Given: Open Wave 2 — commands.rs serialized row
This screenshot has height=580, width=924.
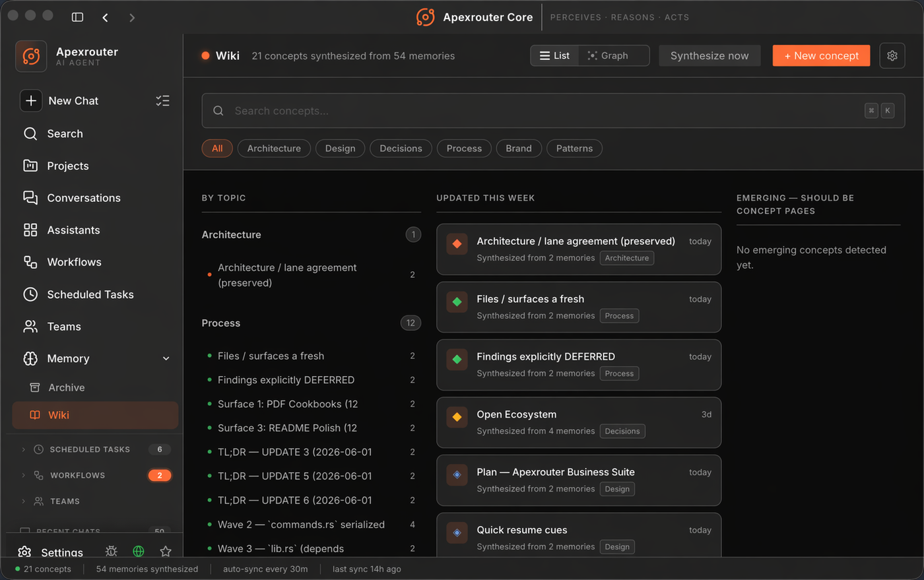Looking at the screenshot, I should click(x=311, y=525).
